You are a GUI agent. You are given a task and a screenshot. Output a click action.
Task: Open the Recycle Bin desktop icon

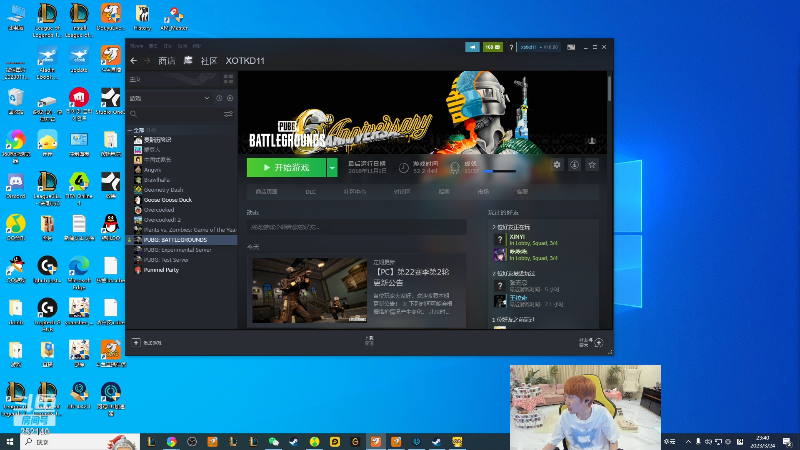16,101
